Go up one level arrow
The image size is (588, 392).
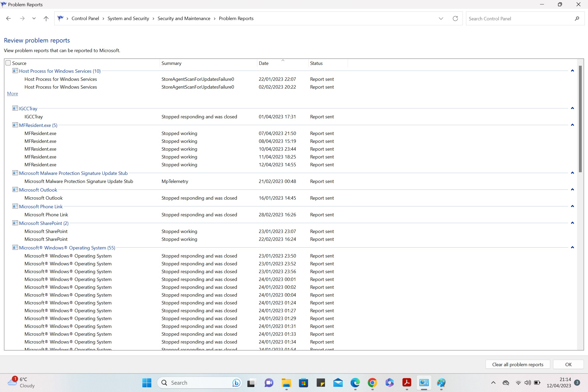[x=46, y=19]
